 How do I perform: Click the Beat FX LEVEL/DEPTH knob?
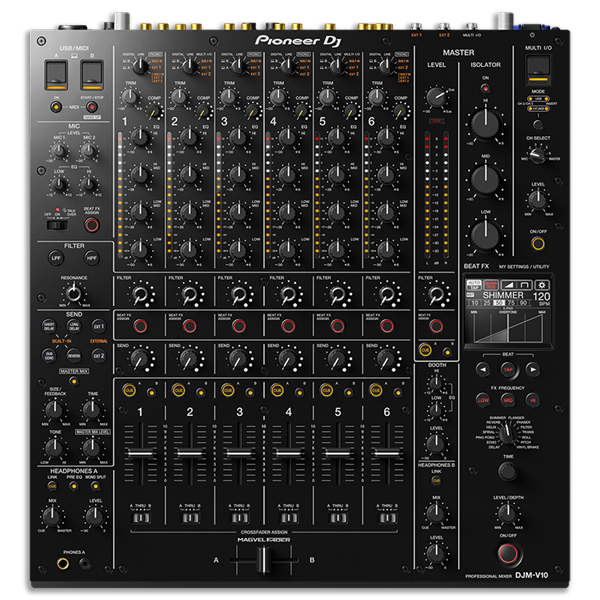tap(508, 513)
